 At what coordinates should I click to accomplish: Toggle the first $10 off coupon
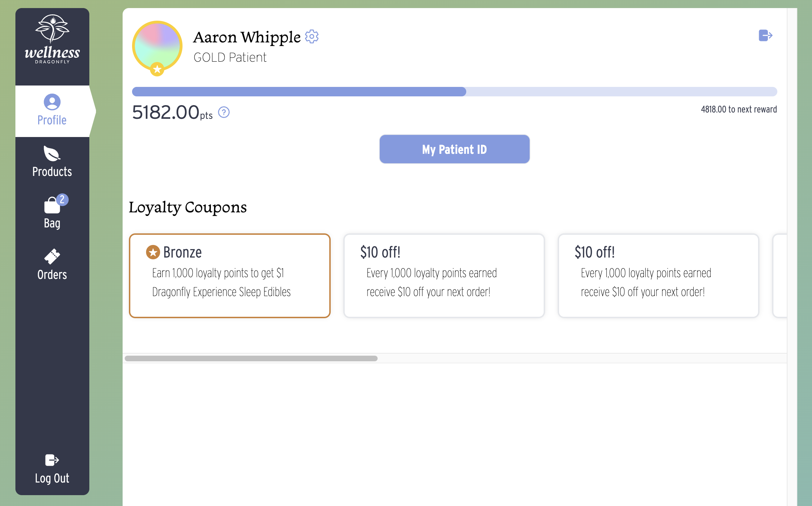(x=444, y=275)
